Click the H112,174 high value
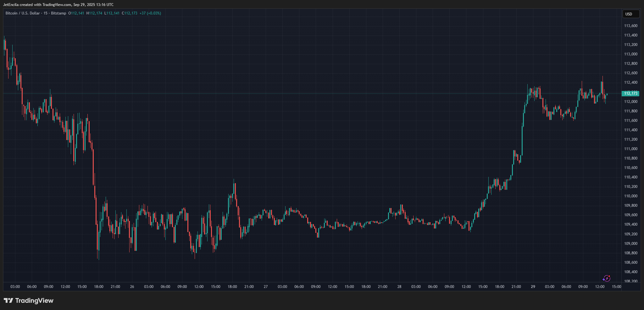The height and width of the screenshot is (310, 644). (x=94, y=13)
